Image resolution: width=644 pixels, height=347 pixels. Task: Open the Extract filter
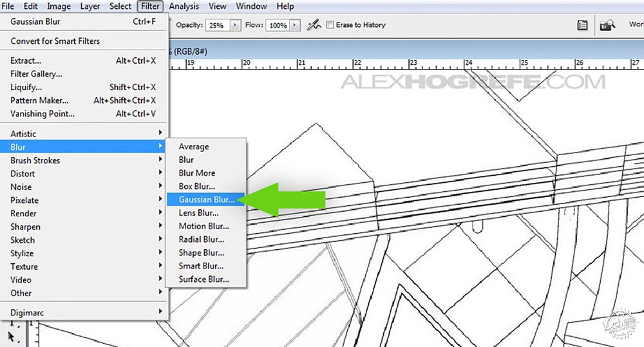83,61
